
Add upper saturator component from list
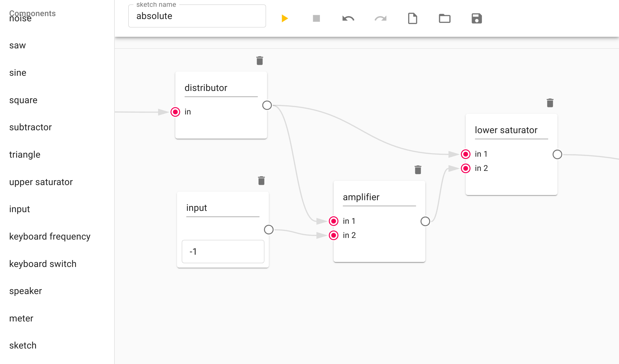(x=41, y=182)
